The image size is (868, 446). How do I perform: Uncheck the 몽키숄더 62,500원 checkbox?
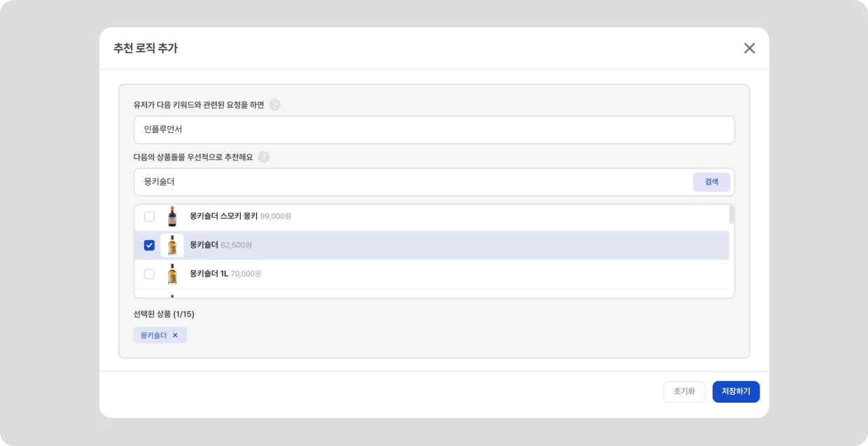149,245
